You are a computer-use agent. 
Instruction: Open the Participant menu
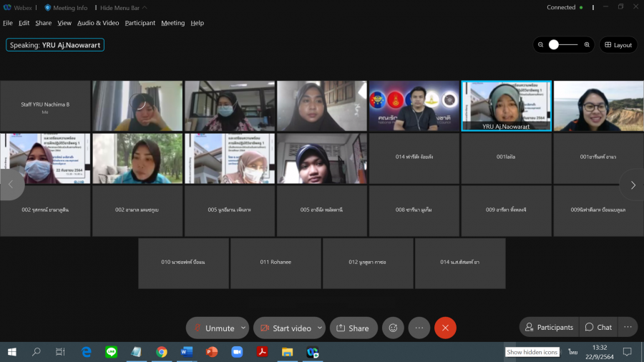click(x=140, y=23)
